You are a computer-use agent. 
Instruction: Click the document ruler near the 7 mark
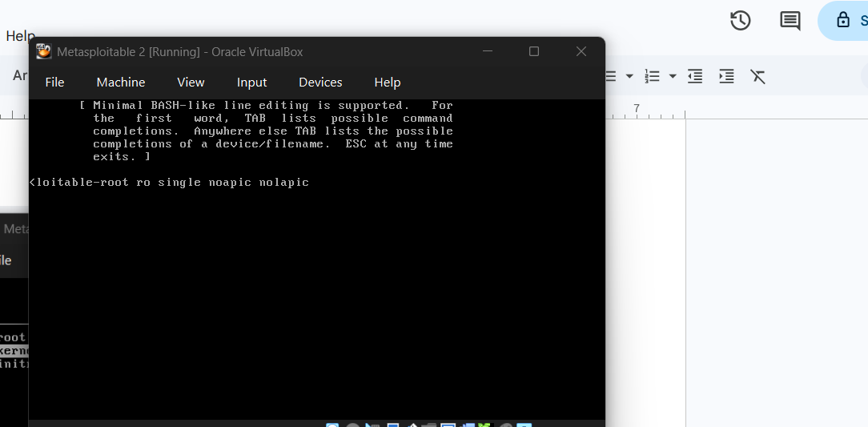click(637, 110)
